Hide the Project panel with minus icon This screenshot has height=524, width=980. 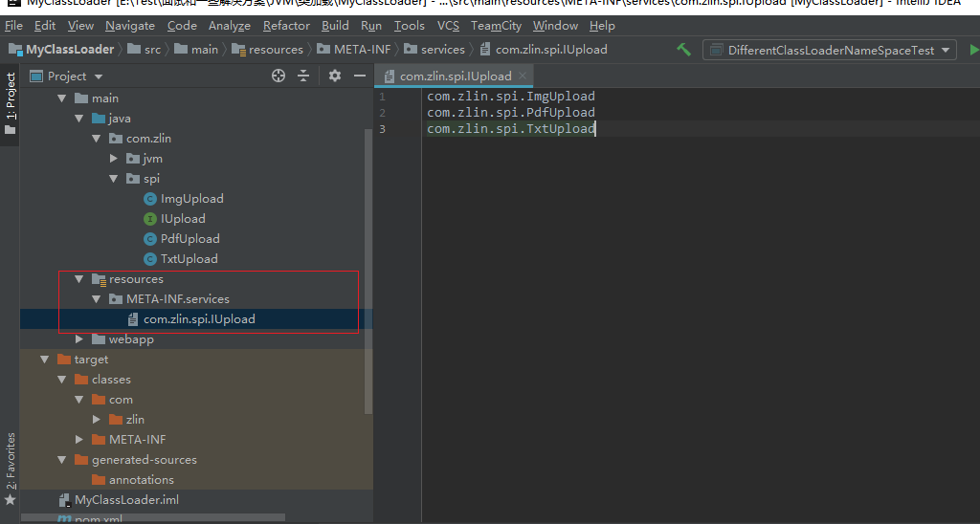point(360,76)
